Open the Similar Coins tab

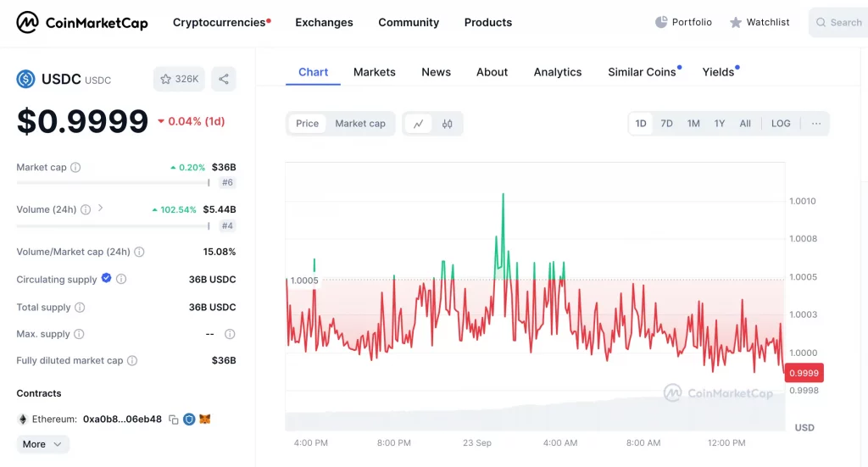[643, 72]
